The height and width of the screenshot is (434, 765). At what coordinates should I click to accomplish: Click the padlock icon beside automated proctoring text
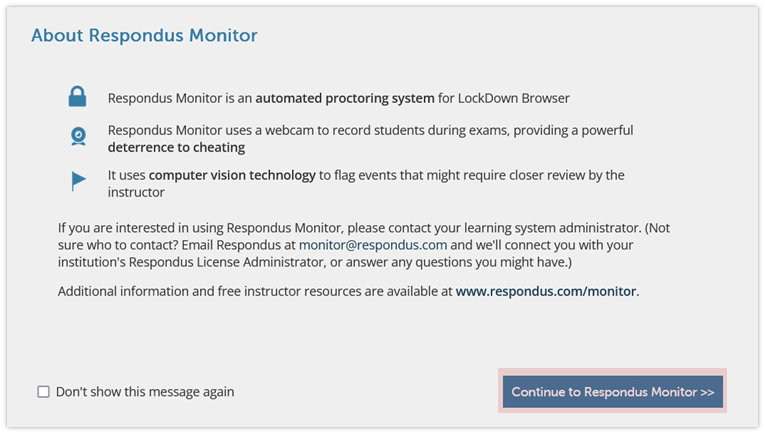tap(78, 97)
